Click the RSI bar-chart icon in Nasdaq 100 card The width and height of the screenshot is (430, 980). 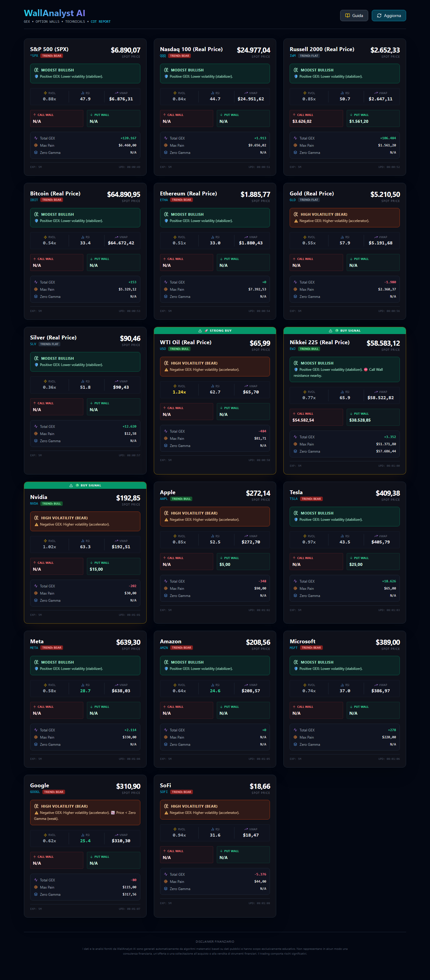coord(213,93)
